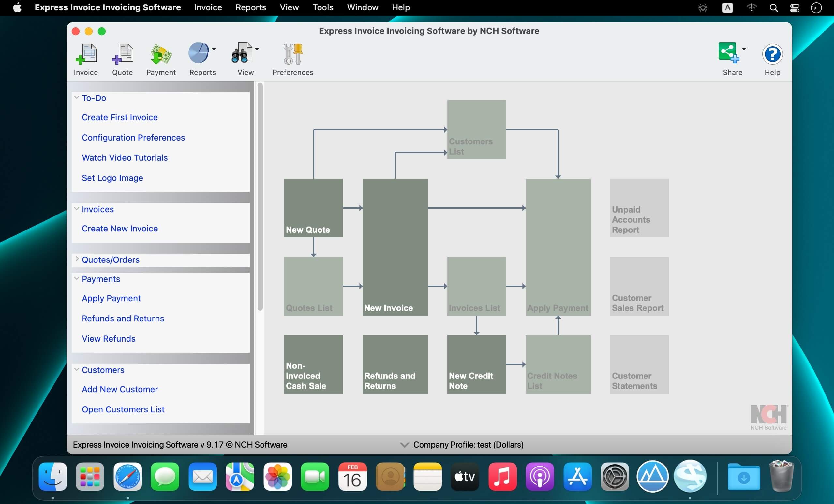Screen dimensions: 834x504
Task: Click Create New Invoice link
Action: click(x=120, y=229)
